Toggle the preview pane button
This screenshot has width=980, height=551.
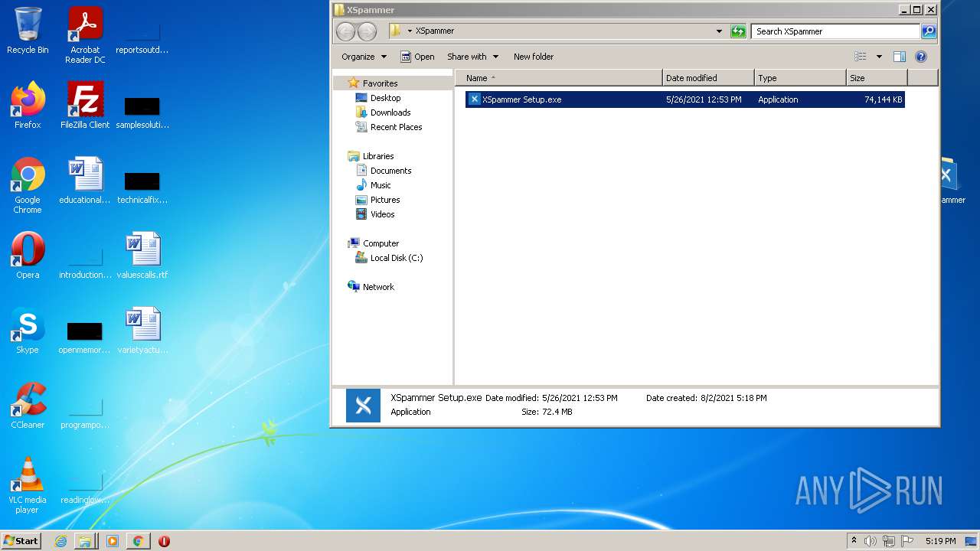[x=900, y=57]
